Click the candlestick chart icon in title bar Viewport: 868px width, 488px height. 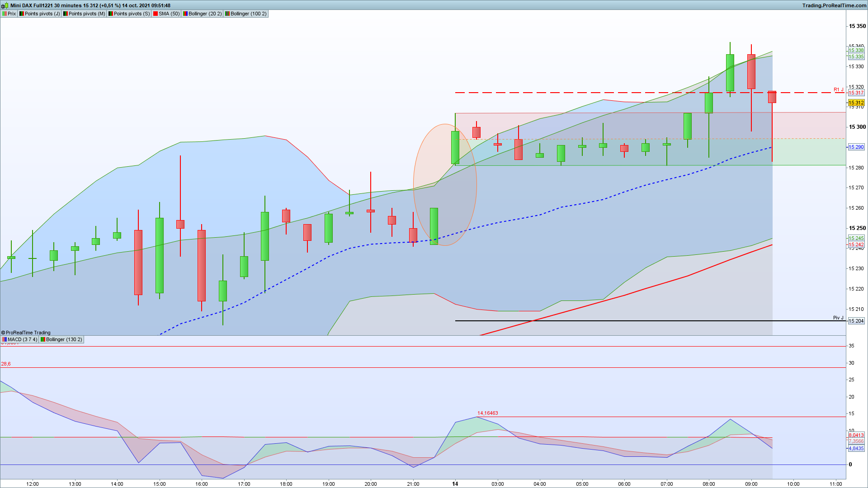[5, 5]
